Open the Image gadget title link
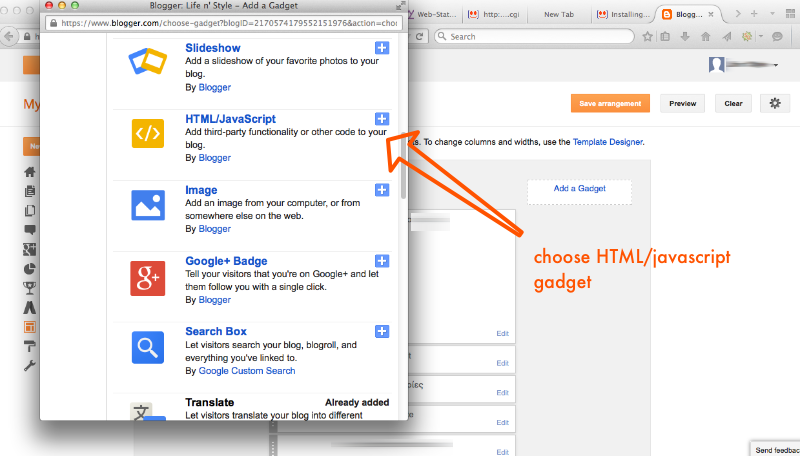This screenshot has width=800, height=456. click(201, 190)
